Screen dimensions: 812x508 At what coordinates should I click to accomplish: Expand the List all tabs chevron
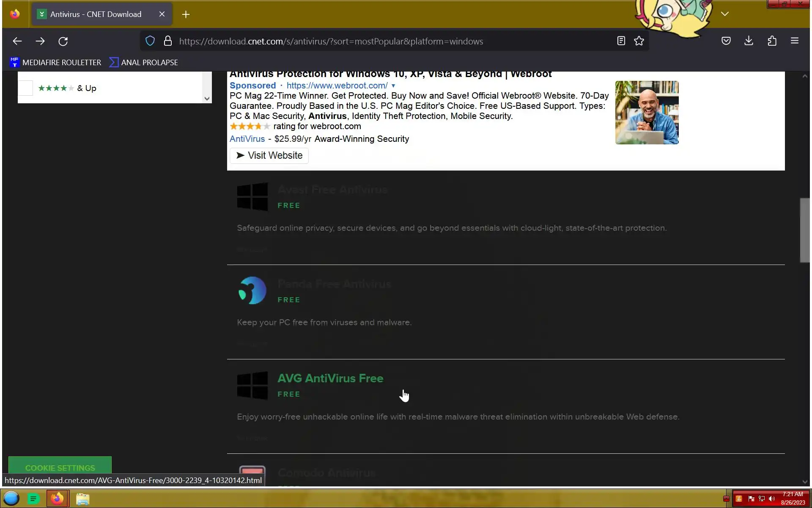[x=724, y=14]
